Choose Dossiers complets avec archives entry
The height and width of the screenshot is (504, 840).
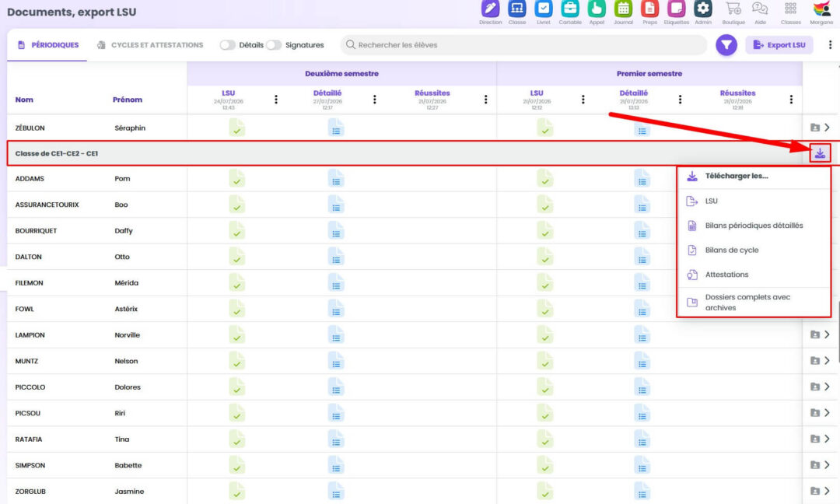coord(754,302)
